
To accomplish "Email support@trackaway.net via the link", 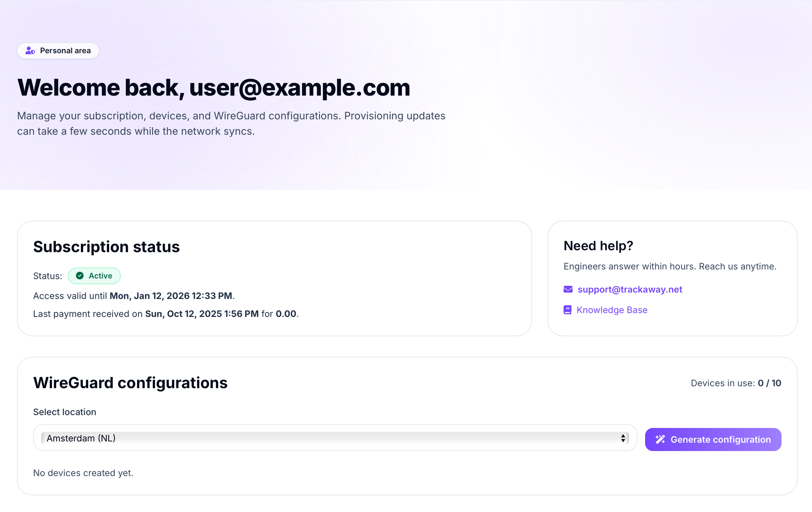I will tap(630, 289).
